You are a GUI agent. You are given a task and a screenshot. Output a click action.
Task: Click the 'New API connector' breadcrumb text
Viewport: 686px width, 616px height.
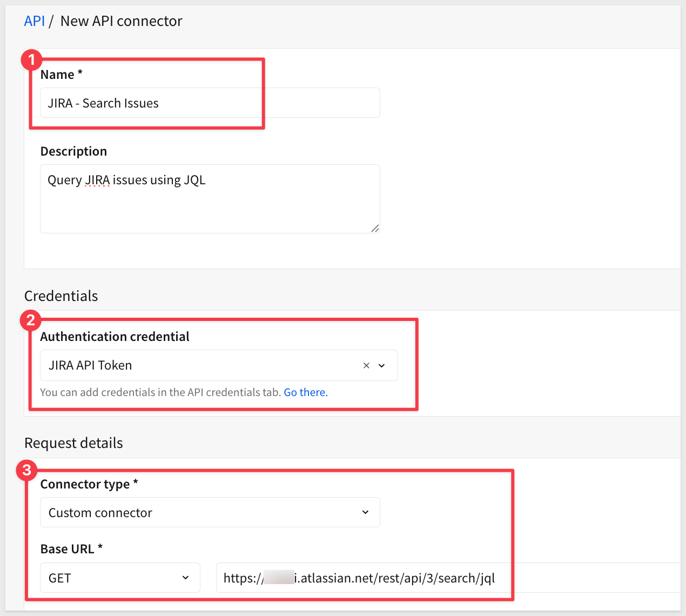tap(121, 21)
